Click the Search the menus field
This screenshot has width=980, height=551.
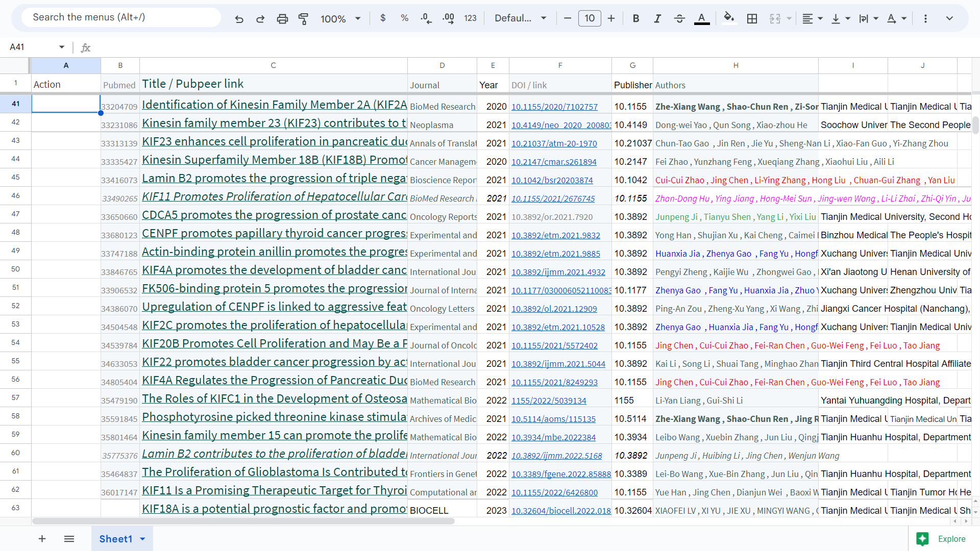click(121, 17)
